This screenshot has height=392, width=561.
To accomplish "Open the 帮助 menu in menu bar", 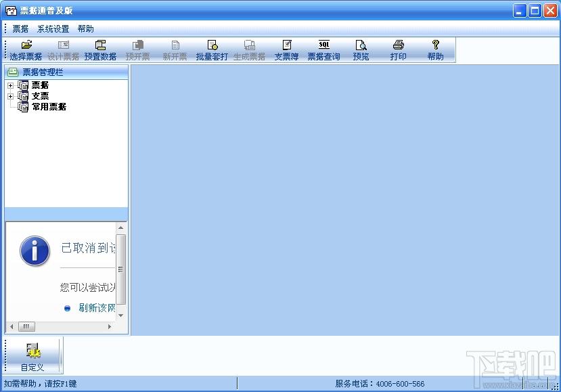I will tap(86, 29).
